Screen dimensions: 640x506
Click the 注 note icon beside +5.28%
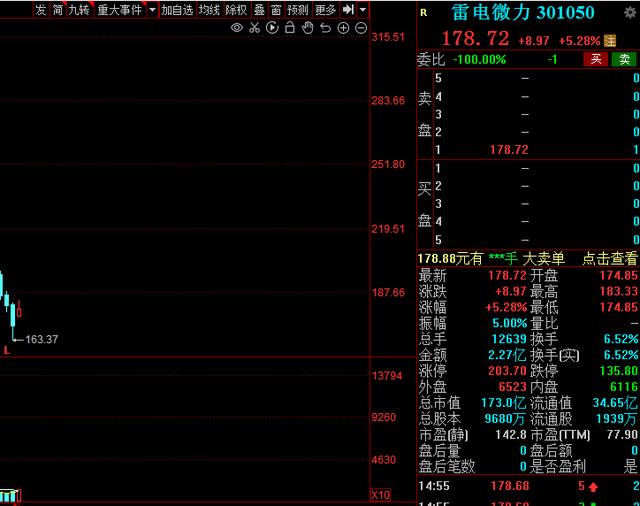pyautogui.click(x=610, y=40)
